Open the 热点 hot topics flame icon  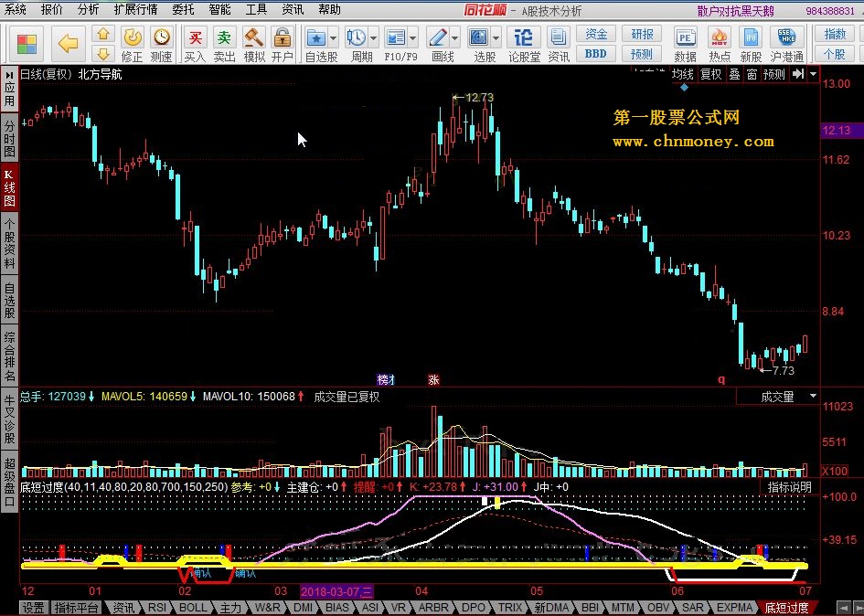tap(719, 45)
